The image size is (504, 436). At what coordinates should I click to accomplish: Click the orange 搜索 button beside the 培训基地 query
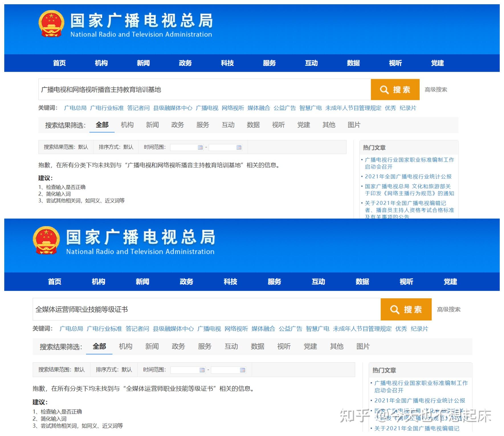tap(395, 90)
